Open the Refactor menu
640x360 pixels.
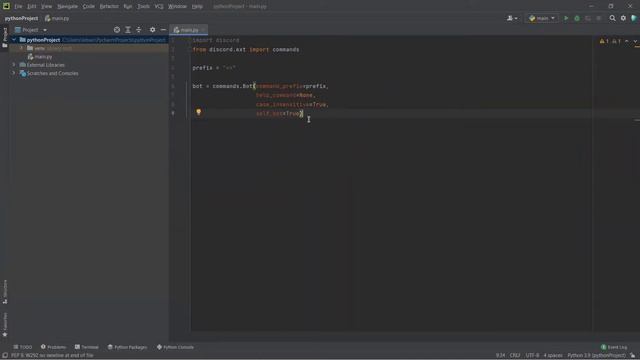point(109,7)
